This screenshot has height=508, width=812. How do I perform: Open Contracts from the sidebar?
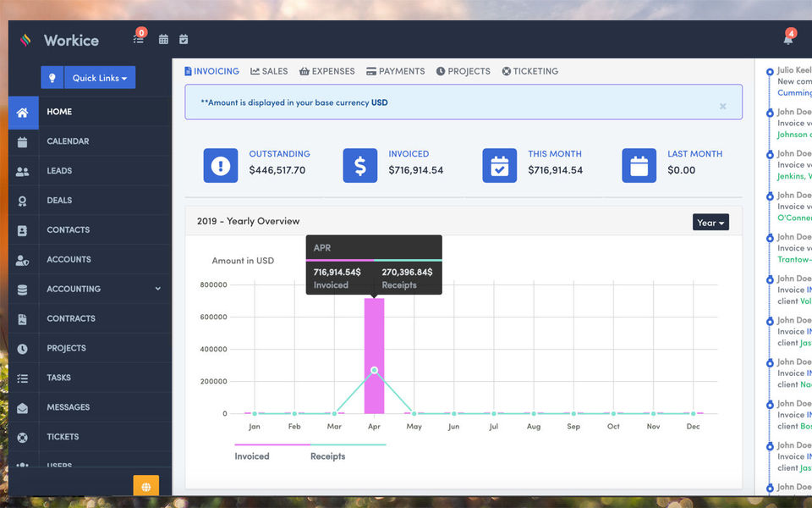point(71,318)
